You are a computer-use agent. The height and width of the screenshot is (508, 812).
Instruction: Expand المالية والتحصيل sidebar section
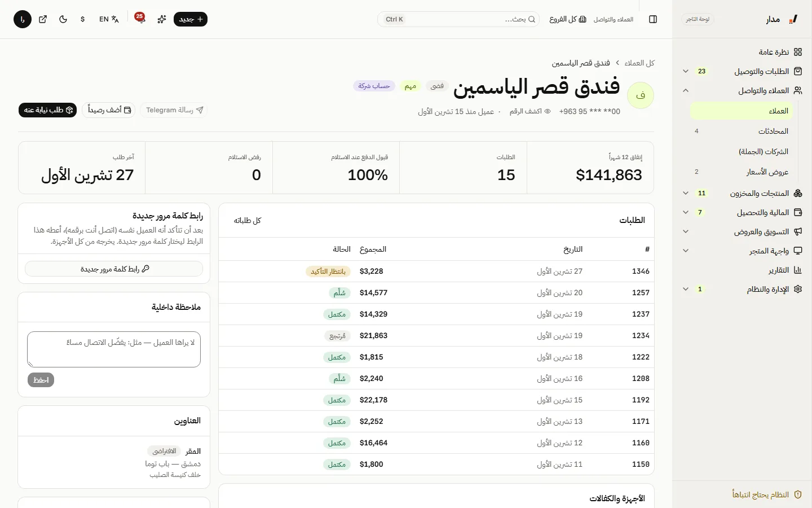point(742,212)
